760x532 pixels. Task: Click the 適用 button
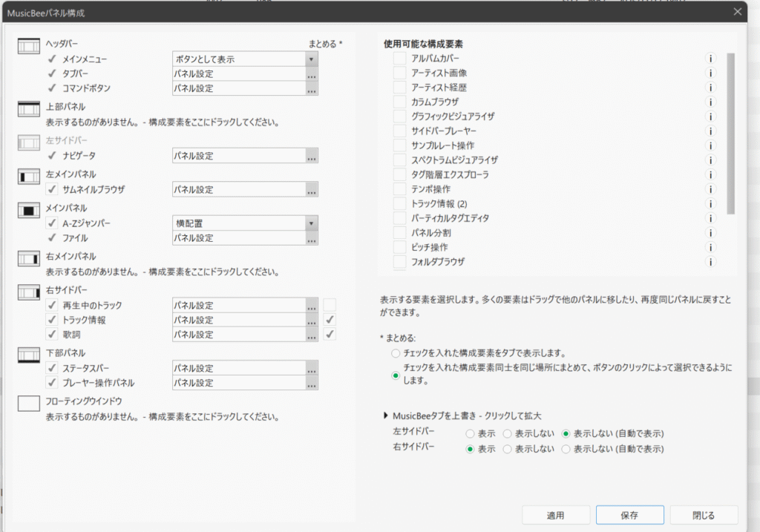(556, 515)
